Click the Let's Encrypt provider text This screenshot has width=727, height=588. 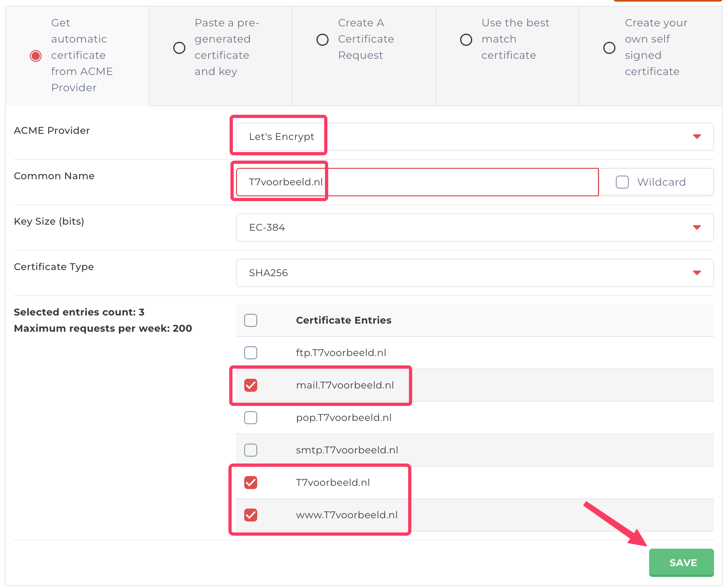pos(282,137)
